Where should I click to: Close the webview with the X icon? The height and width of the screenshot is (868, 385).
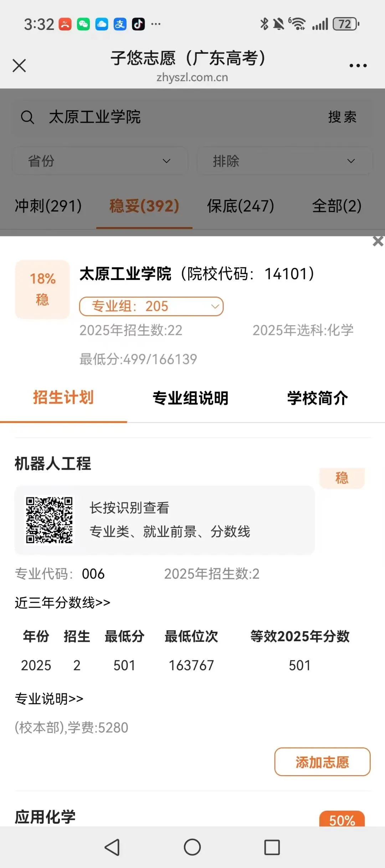pos(19,66)
